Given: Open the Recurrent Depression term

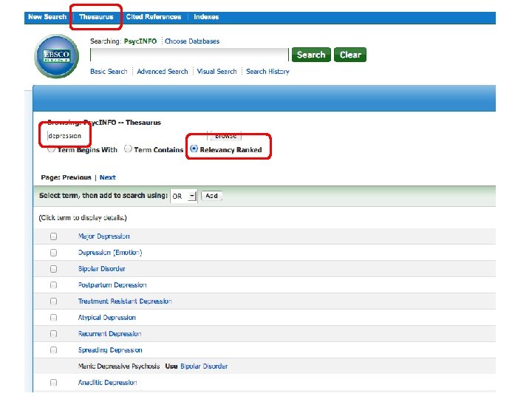Looking at the screenshot, I should pos(109,334).
